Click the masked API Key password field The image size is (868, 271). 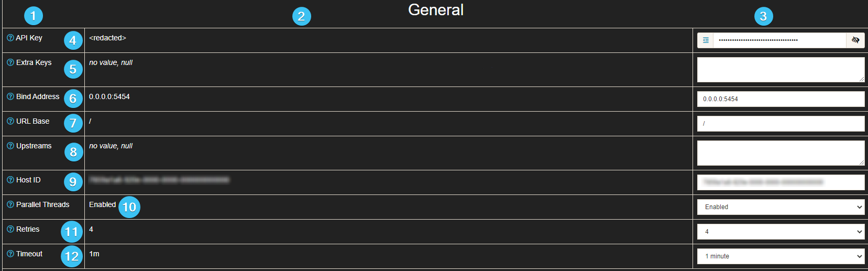[x=779, y=40]
